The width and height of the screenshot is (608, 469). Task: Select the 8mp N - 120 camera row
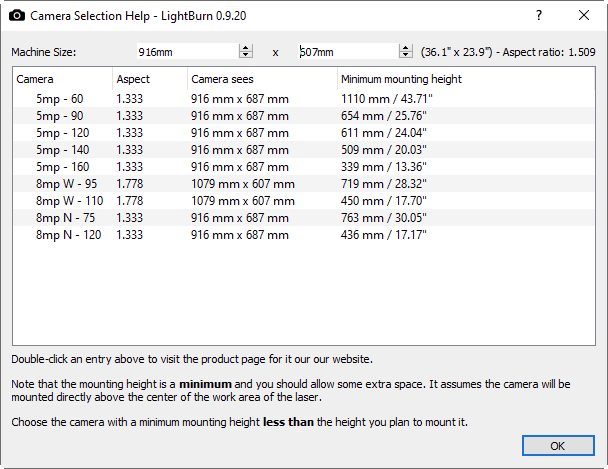pos(304,235)
